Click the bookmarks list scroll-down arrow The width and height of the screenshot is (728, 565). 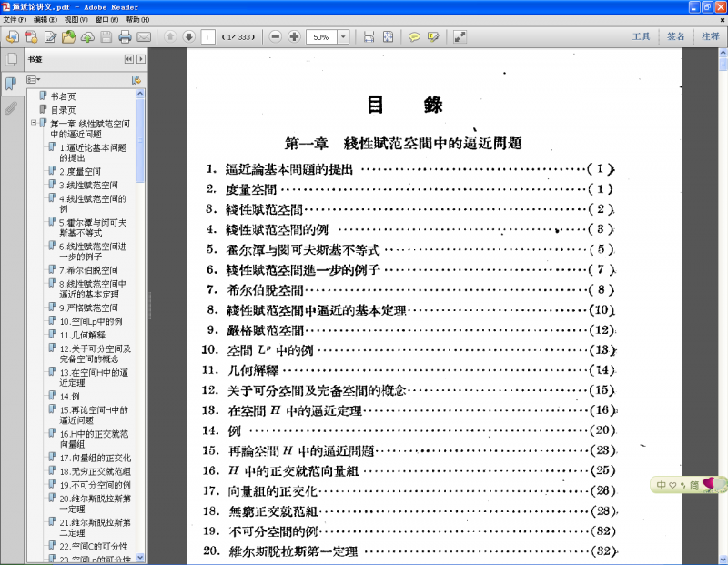pyautogui.click(x=140, y=558)
